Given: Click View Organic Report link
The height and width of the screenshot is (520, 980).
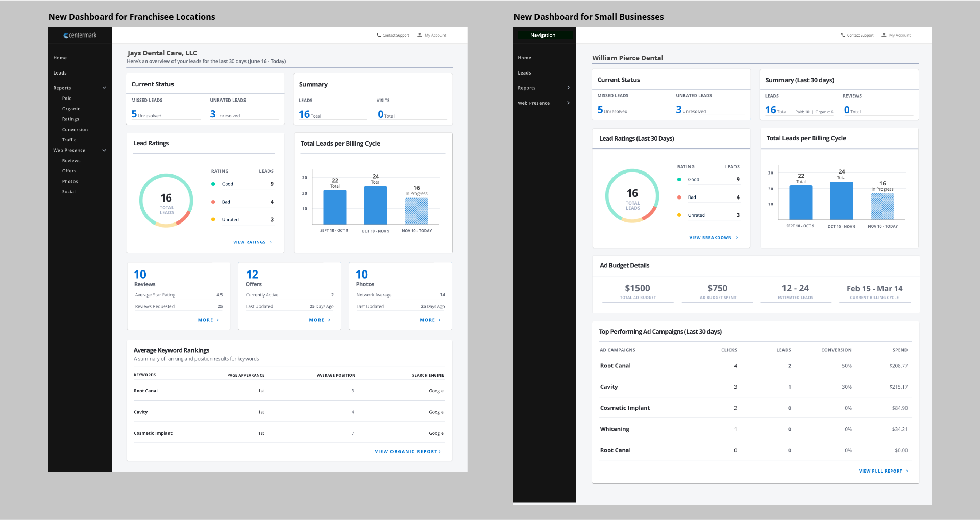Looking at the screenshot, I should coord(408,452).
